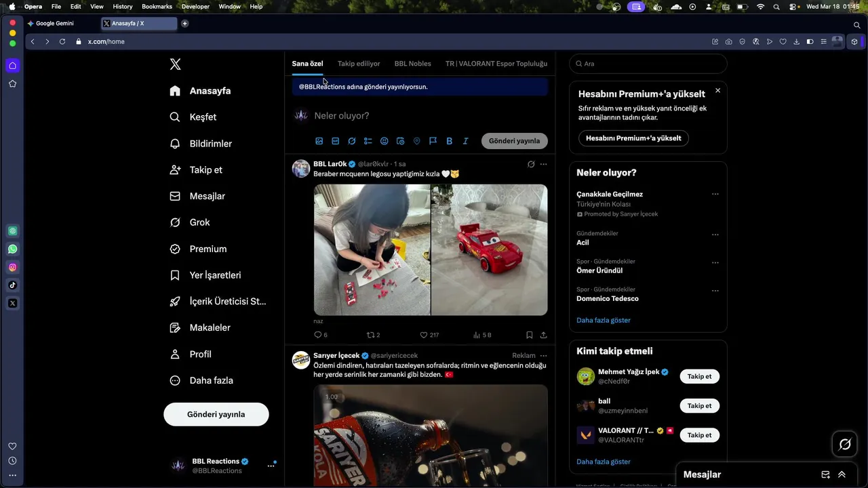Click the Grok icon on BBL LarOk's post
The height and width of the screenshot is (488, 868).
pyautogui.click(x=531, y=164)
